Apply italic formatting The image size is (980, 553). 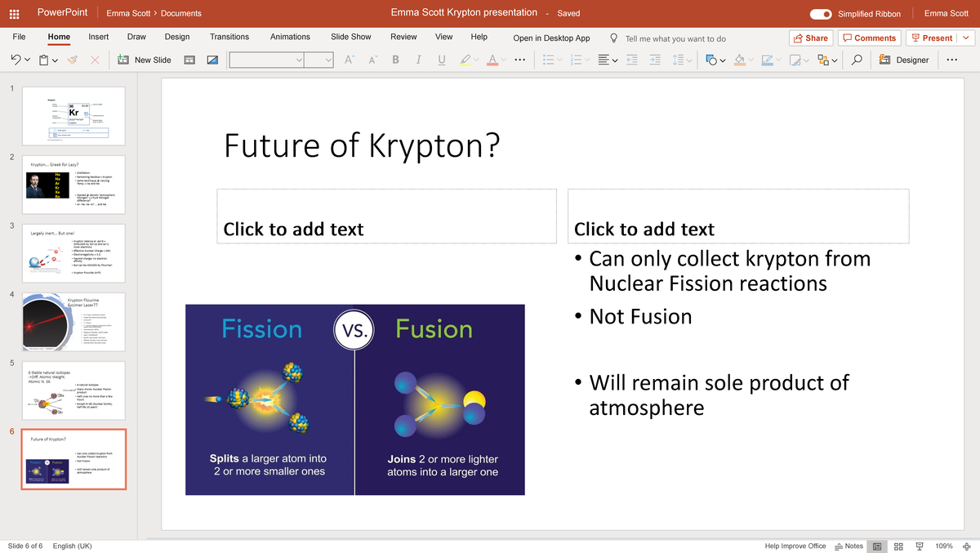(x=418, y=60)
